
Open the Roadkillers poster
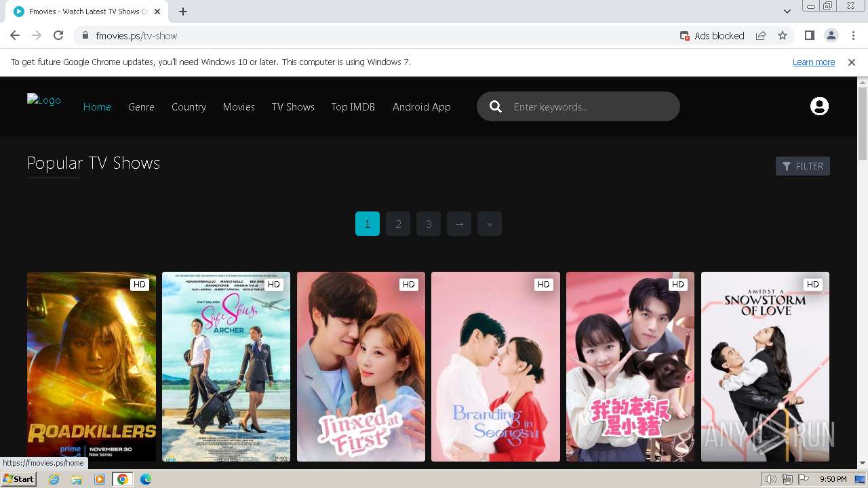click(92, 367)
